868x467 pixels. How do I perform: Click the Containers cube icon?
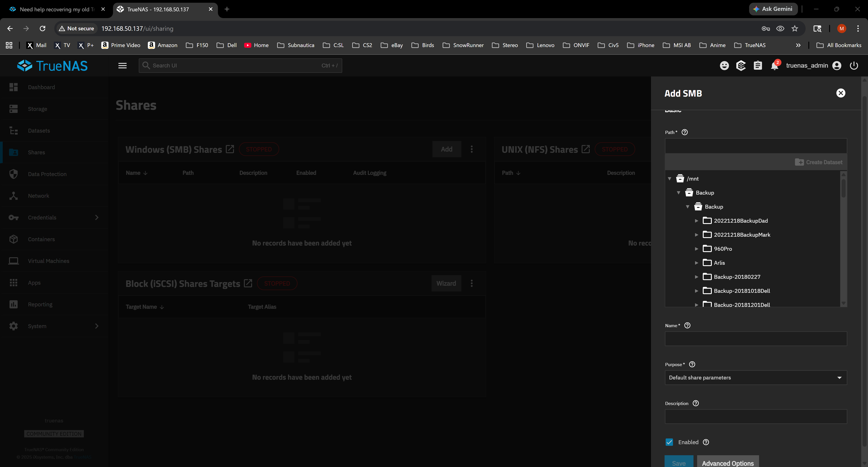click(x=14, y=239)
